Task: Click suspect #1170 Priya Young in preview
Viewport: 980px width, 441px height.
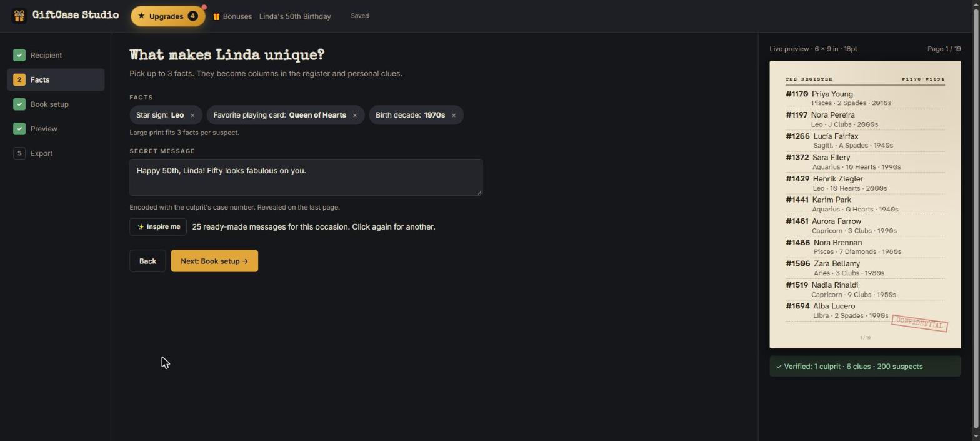Action: coord(865,98)
